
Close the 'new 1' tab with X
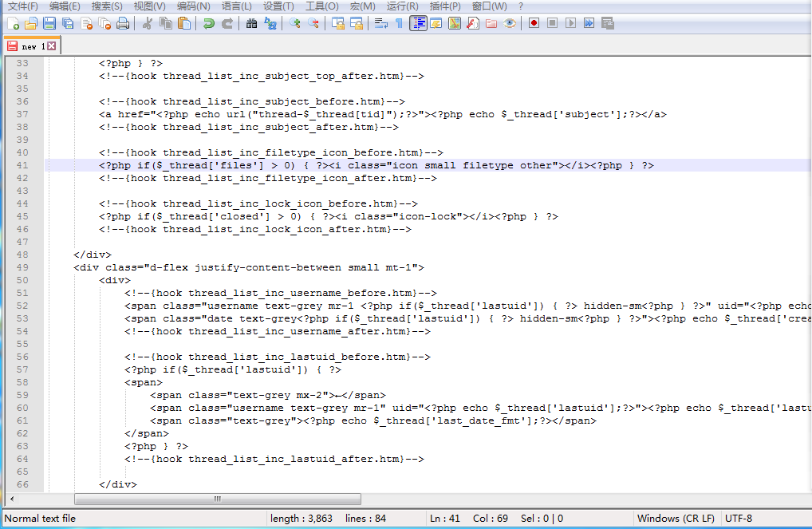point(52,46)
